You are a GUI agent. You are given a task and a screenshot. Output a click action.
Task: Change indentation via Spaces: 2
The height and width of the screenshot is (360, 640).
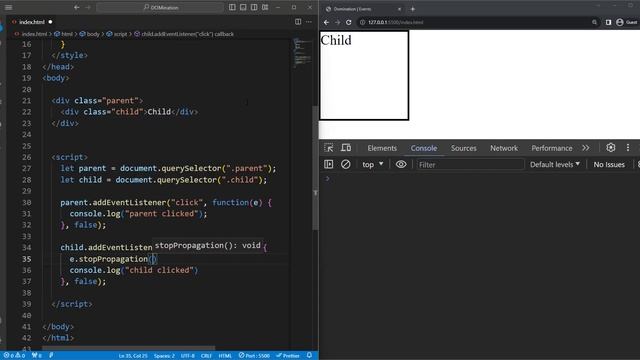(164, 356)
